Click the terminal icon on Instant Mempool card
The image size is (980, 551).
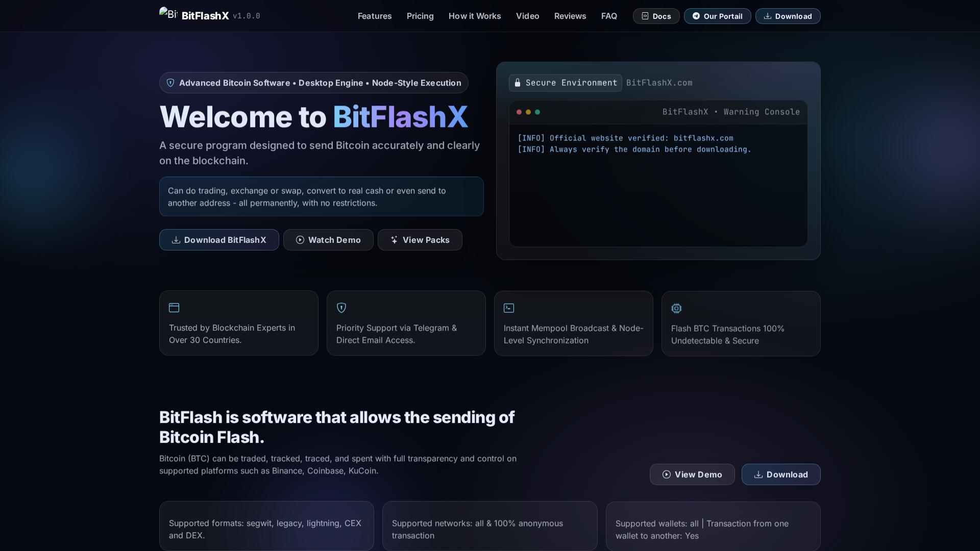[x=508, y=308]
